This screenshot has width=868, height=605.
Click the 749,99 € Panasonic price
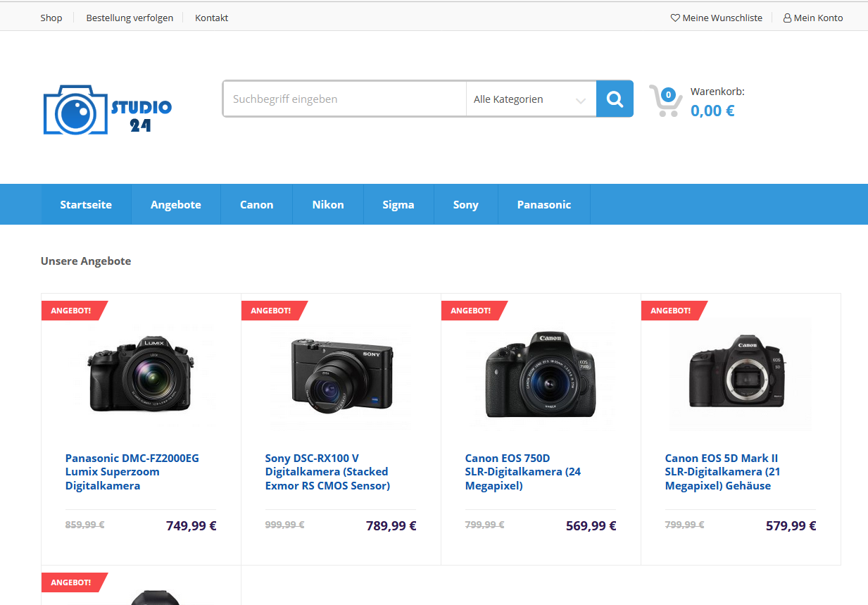191,525
